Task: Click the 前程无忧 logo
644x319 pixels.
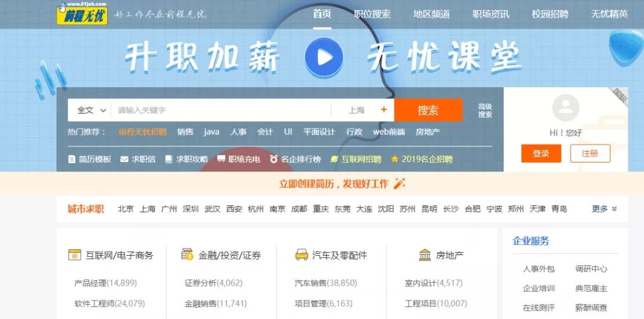Action: (82, 14)
